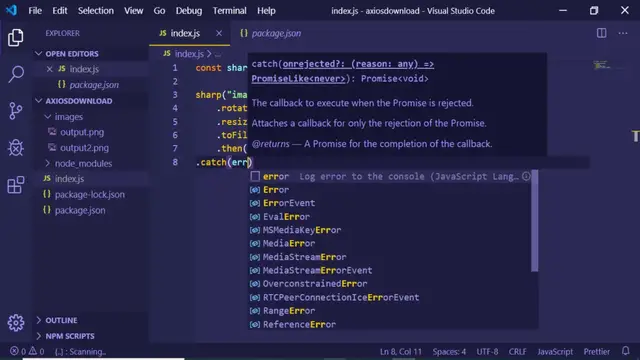Viewport: 640px width, 360px height.
Task: Select the ReferenceError suggestion
Action: point(390,324)
